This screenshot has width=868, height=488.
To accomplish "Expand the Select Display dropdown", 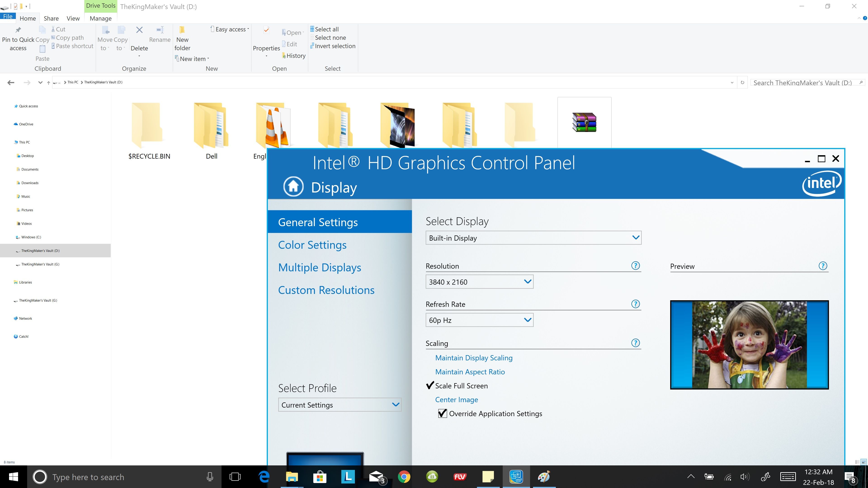I will point(533,238).
